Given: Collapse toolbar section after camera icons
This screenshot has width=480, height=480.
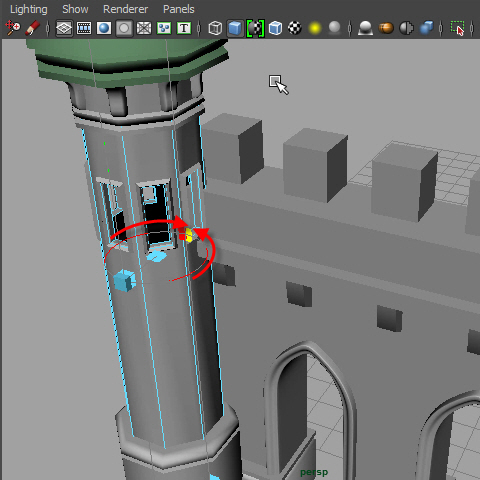Looking at the screenshot, I should pyautogui.click(x=48, y=28).
